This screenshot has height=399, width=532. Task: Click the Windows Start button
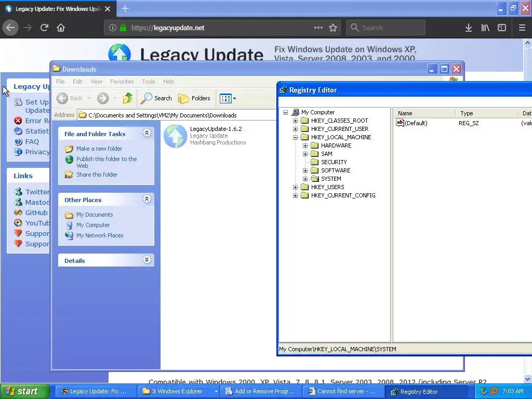[x=24, y=392]
